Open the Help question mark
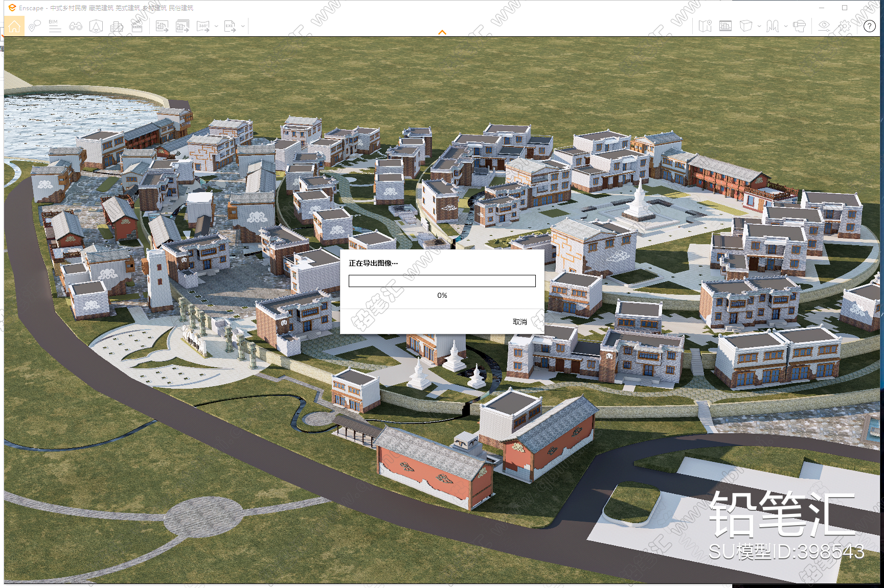The width and height of the screenshot is (884, 588). point(869,26)
